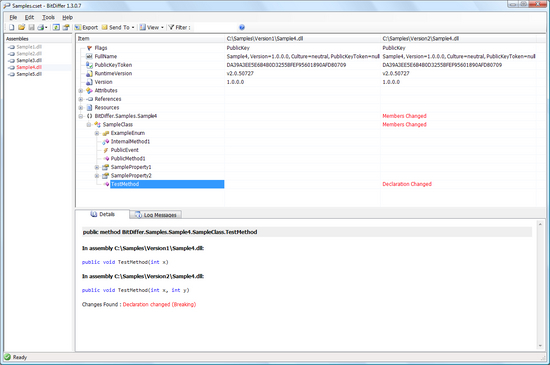Click the Assemblies panel header
The height and width of the screenshot is (365, 550).
tap(38, 39)
